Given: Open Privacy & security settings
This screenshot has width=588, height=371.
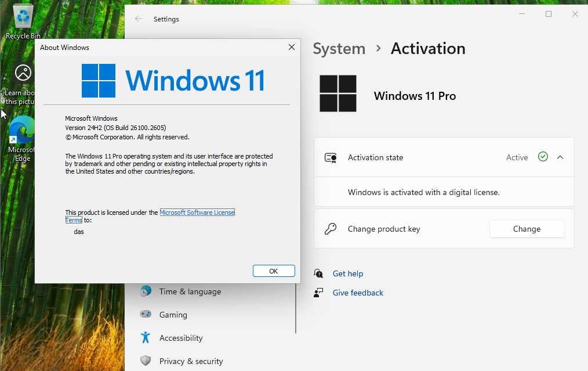Looking at the screenshot, I should point(191,361).
